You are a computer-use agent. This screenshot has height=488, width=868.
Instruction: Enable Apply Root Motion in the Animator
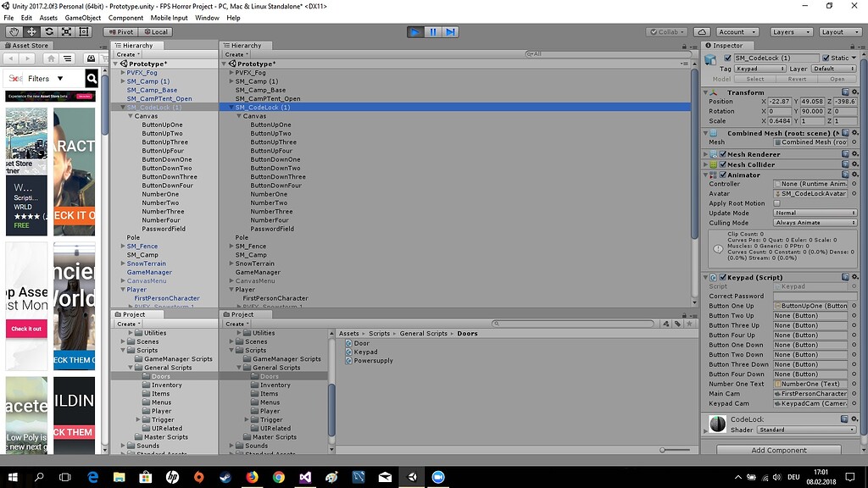775,203
